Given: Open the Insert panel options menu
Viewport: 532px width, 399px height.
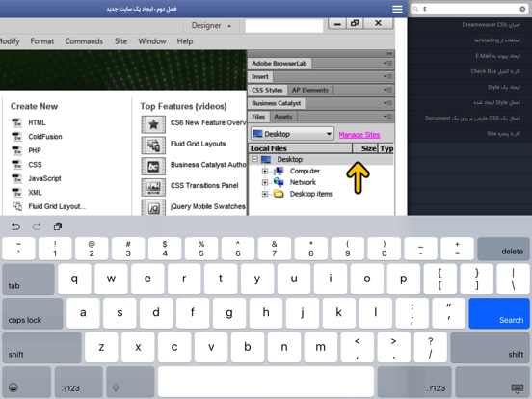Looking at the screenshot, I should (x=387, y=77).
